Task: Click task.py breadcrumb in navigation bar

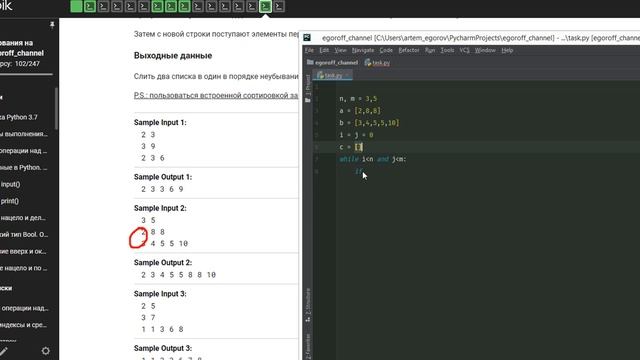Action: (x=381, y=62)
